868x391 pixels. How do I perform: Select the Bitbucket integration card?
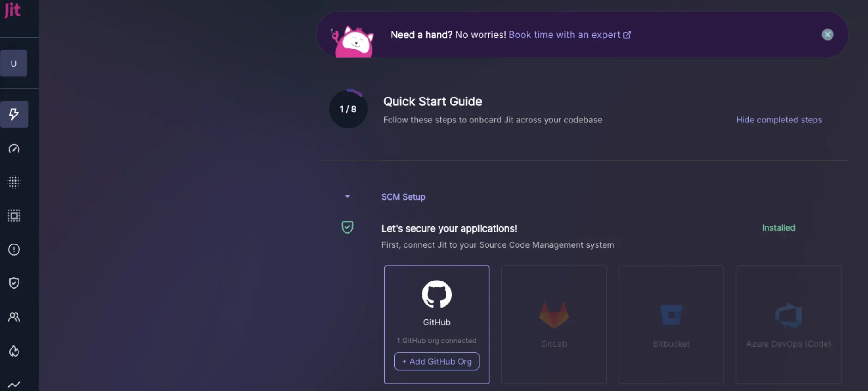coord(671,324)
